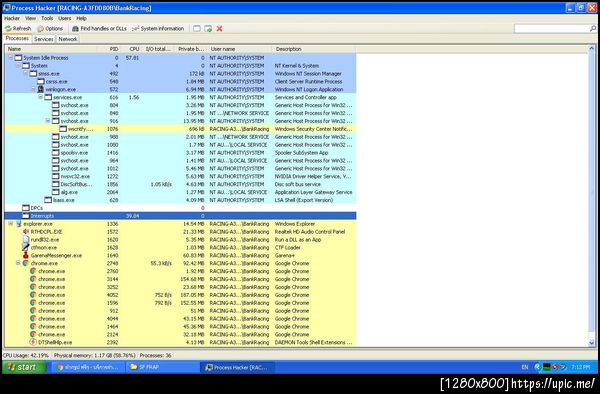Click the csrss.exe process icon
The image size is (600, 394).
[x=41, y=81]
